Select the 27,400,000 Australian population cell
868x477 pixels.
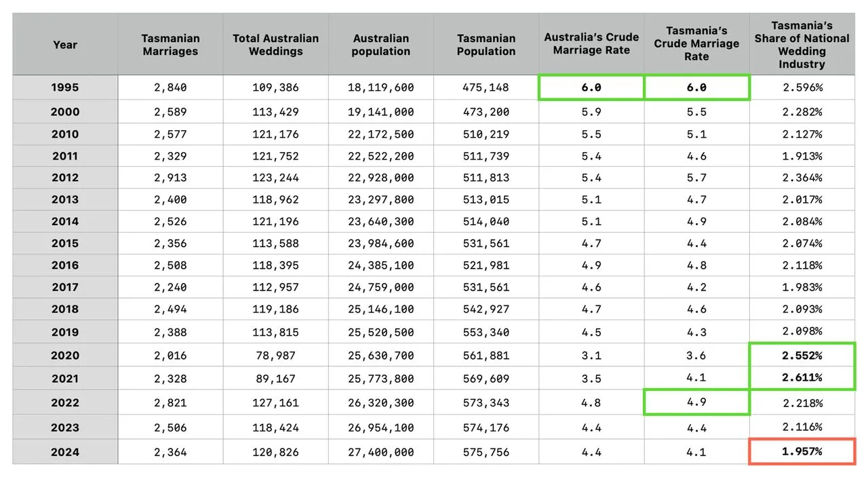pos(381,451)
